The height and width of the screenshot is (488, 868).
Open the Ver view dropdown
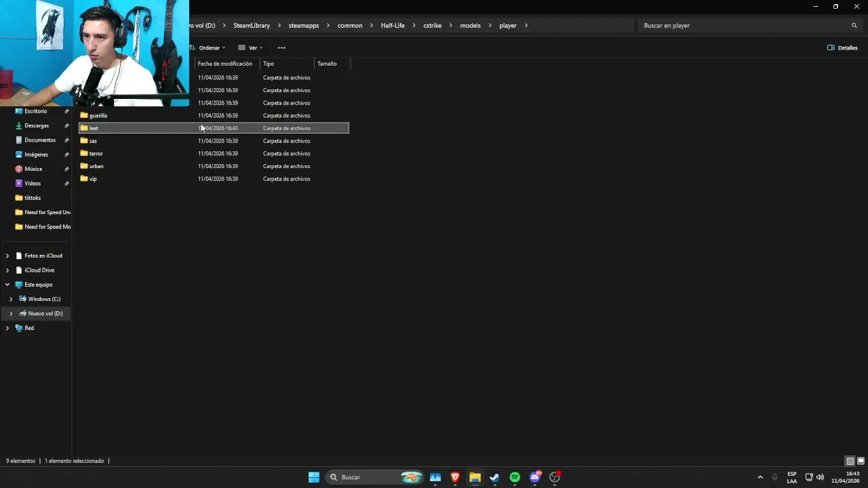(250, 47)
